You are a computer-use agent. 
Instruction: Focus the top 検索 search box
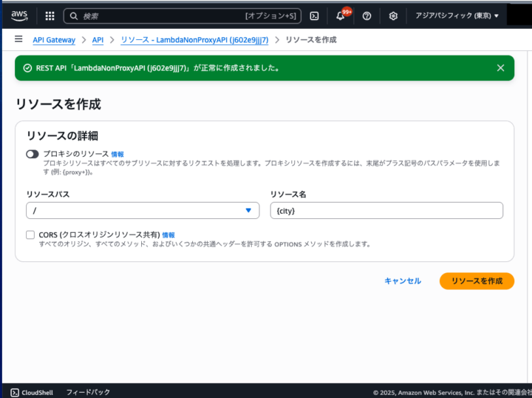163,16
